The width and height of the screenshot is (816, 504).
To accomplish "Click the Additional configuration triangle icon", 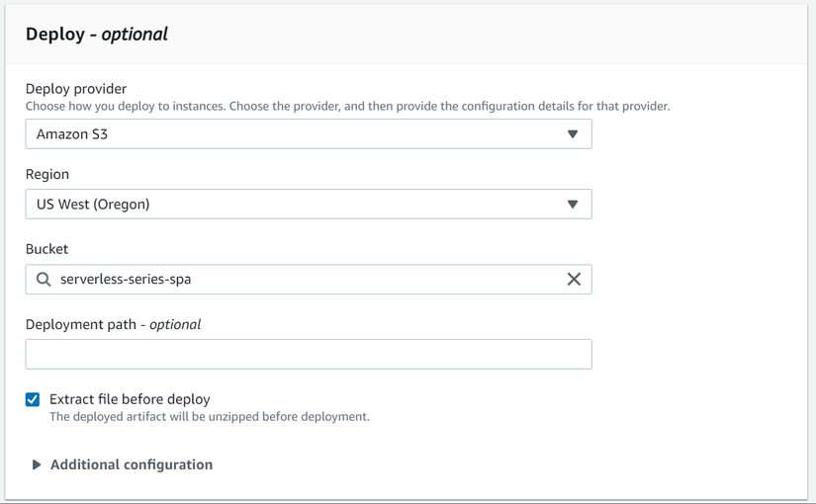I will pos(37,464).
